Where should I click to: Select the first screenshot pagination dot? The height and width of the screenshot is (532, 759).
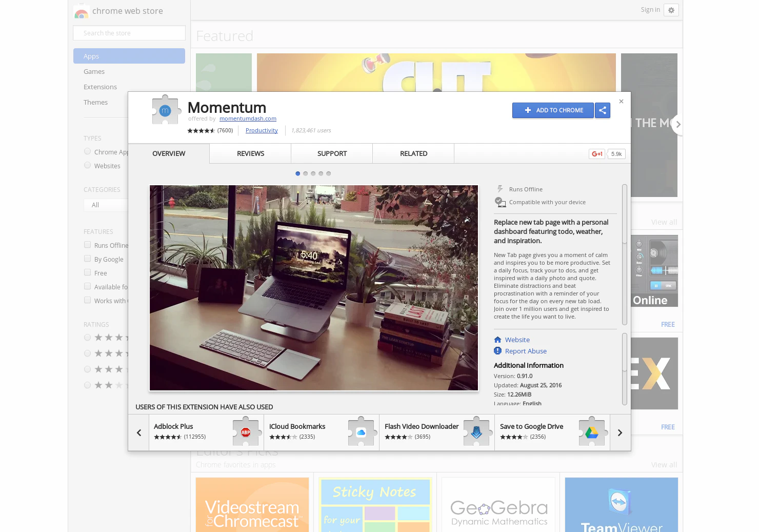[x=297, y=173]
